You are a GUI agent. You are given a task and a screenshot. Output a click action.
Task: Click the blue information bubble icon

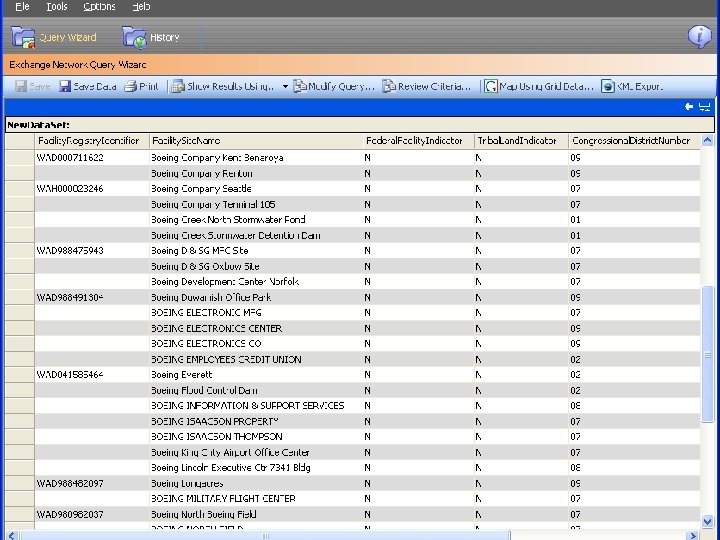(x=699, y=36)
